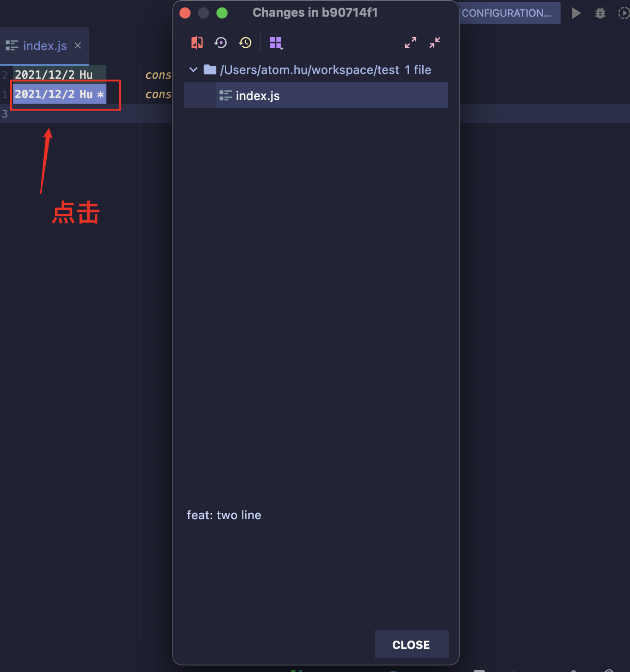Start the Debug session via the bug icon

pos(600,13)
